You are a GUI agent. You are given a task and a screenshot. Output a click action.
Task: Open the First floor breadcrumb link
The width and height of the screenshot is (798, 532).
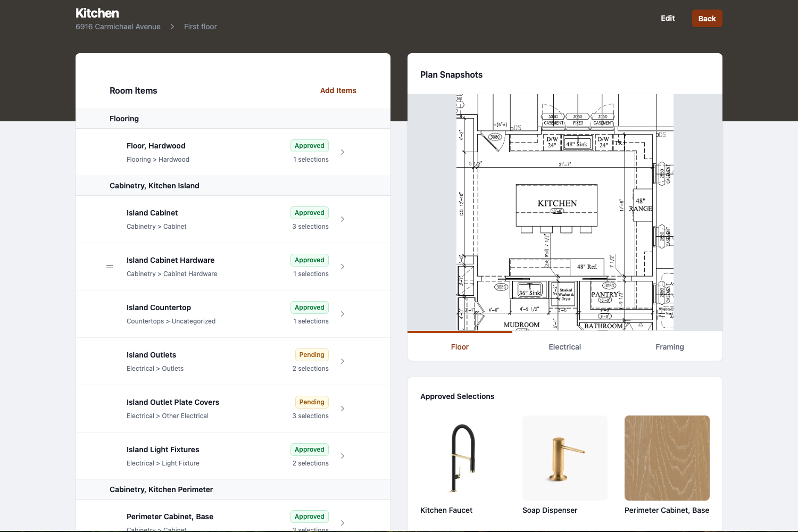point(201,27)
